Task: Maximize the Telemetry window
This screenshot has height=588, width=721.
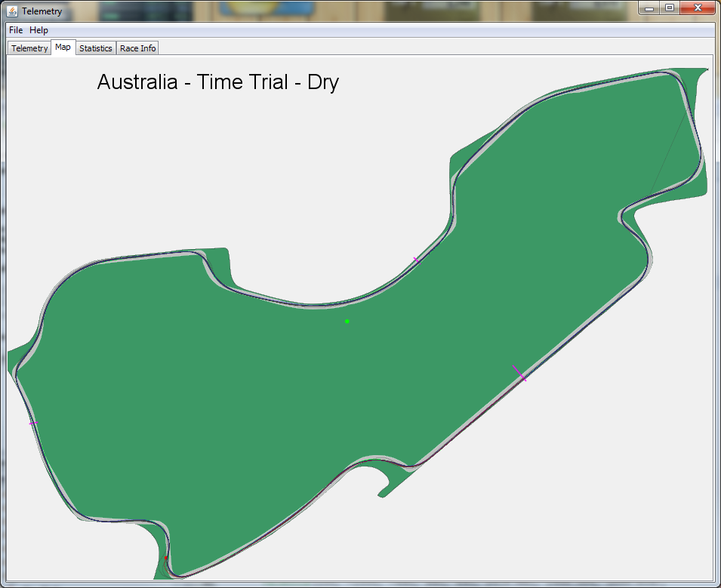Action: 670,8
